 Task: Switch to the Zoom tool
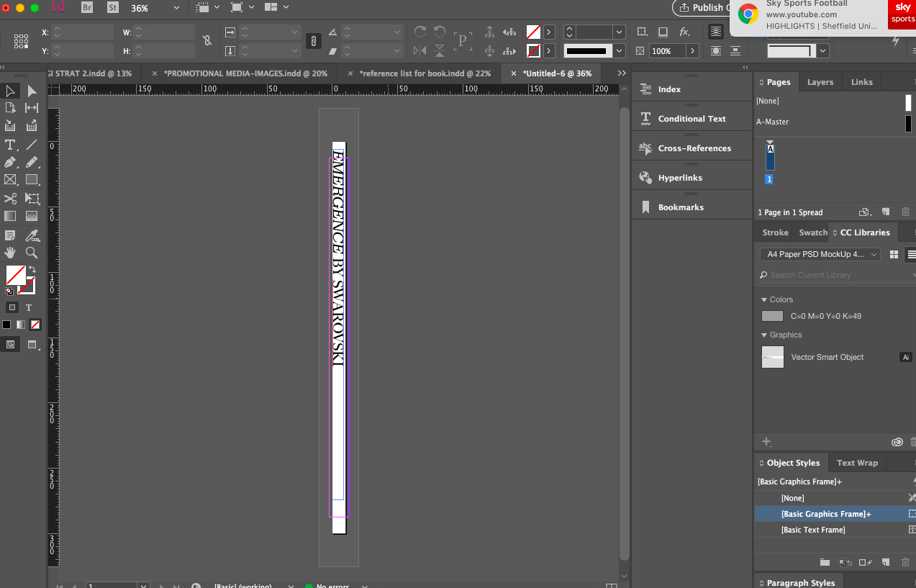(x=32, y=253)
